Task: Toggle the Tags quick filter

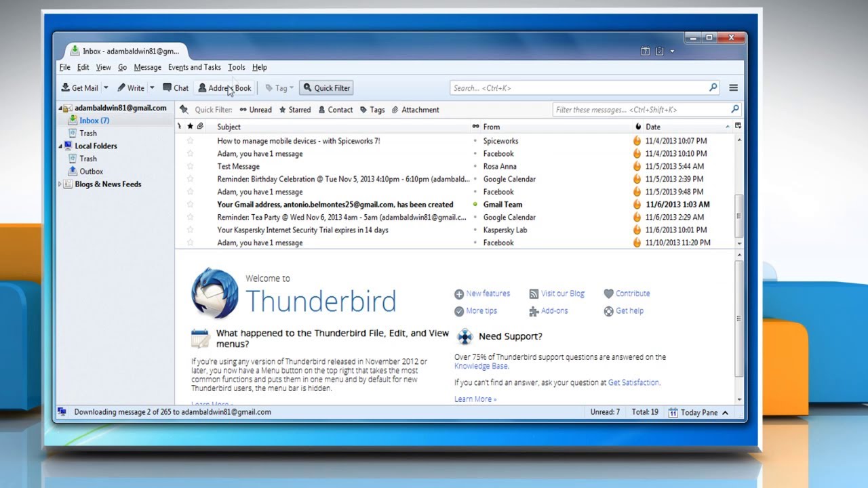Action: 372,110
